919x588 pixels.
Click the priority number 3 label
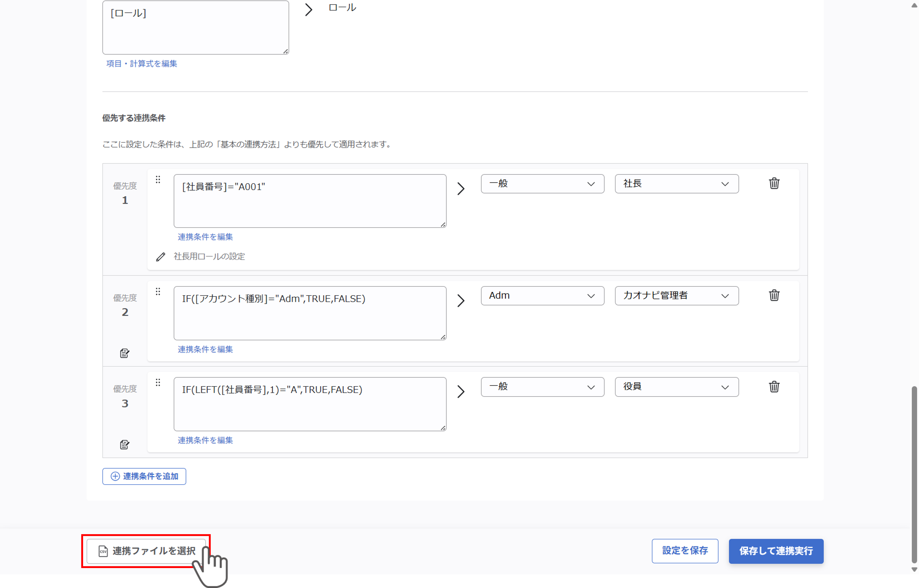[x=125, y=404]
